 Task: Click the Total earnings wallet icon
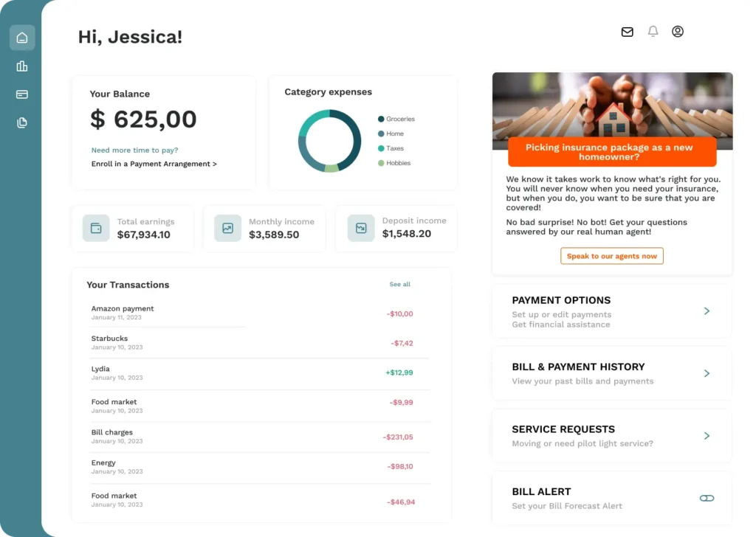click(x=96, y=228)
